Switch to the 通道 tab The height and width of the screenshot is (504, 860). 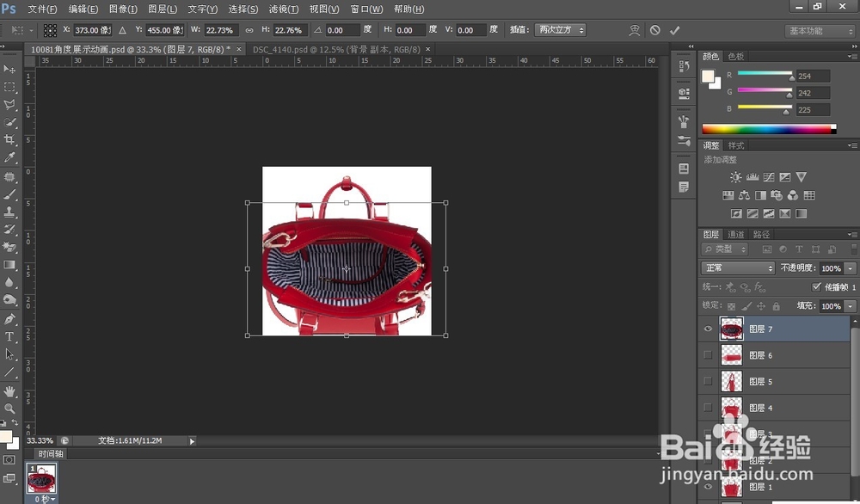coord(735,234)
